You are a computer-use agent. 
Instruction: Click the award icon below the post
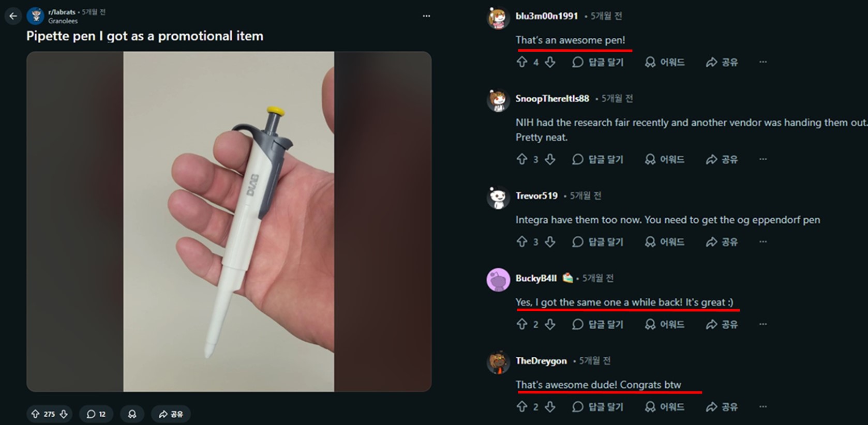point(131,414)
